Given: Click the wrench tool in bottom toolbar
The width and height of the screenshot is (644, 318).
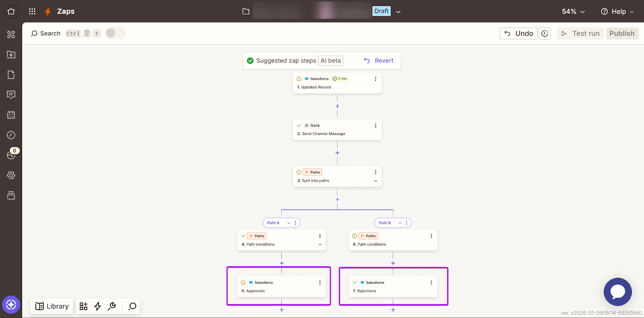Looking at the screenshot, I should tap(112, 306).
